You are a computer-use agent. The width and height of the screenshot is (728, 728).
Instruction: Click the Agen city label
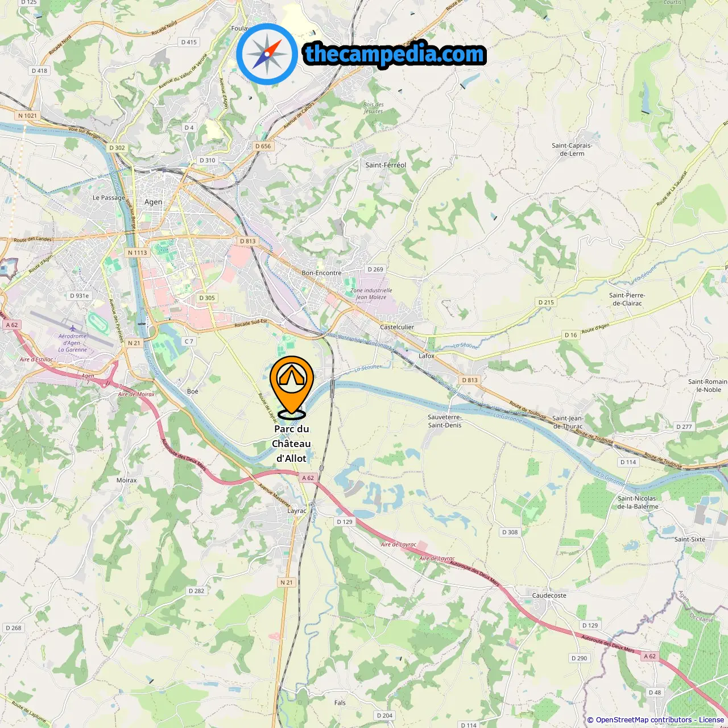[x=153, y=202]
